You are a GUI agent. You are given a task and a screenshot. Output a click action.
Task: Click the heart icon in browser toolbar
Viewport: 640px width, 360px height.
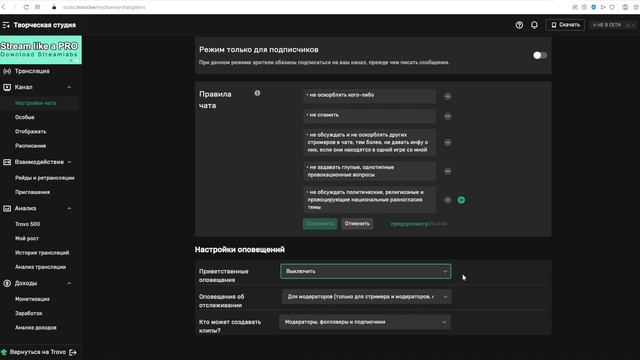[x=612, y=7]
